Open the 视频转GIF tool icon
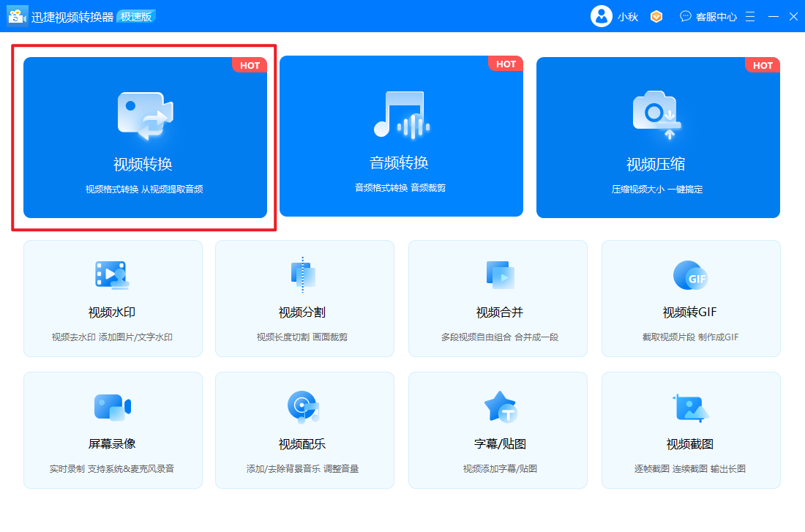The width and height of the screenshot is (805, 532). coord(690,275)
